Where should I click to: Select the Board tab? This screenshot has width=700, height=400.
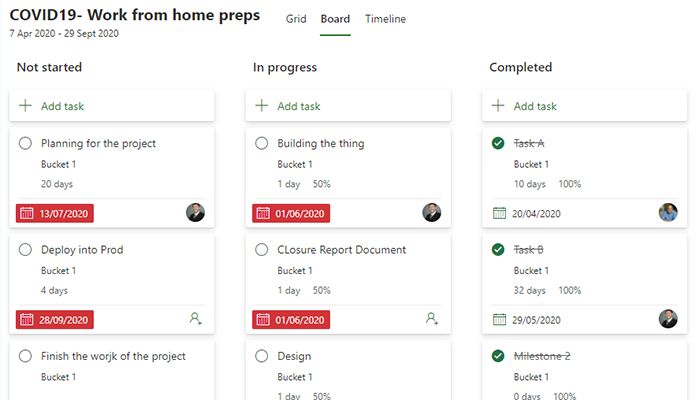pos(335,19)
